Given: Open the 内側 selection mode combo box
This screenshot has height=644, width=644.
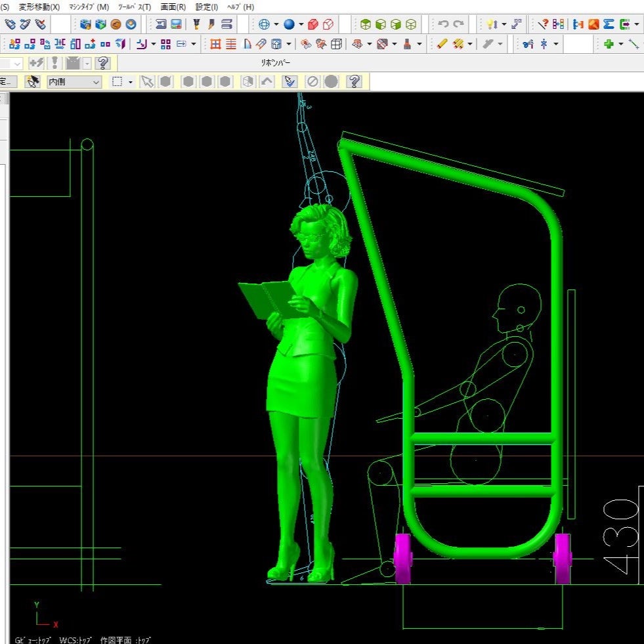Looking at the screenshot, I should point(74,82).
